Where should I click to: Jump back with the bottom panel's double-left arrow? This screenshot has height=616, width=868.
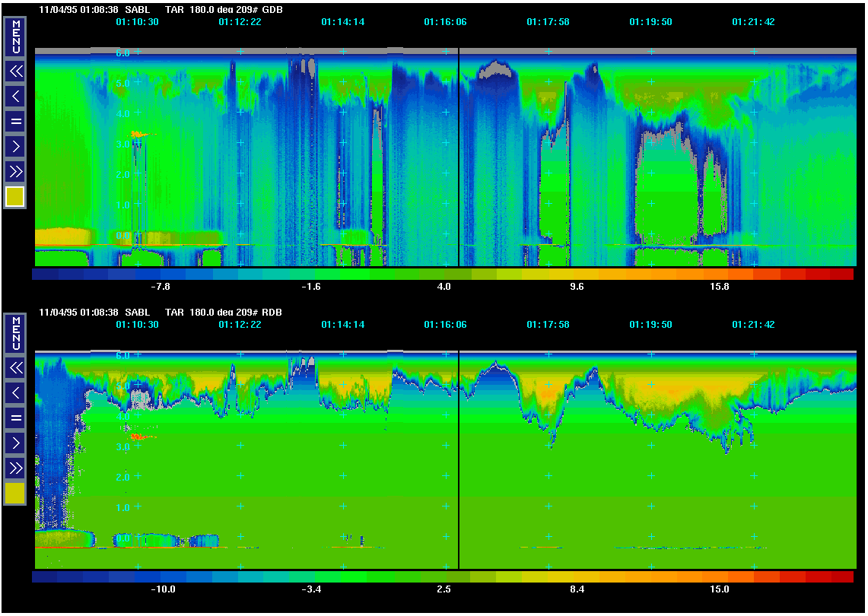pos(15,368)
